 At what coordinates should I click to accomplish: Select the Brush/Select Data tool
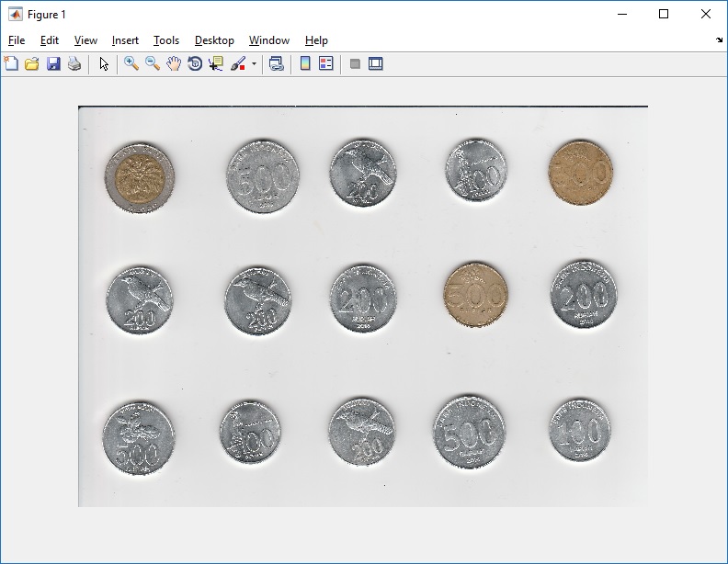point(238,64)
